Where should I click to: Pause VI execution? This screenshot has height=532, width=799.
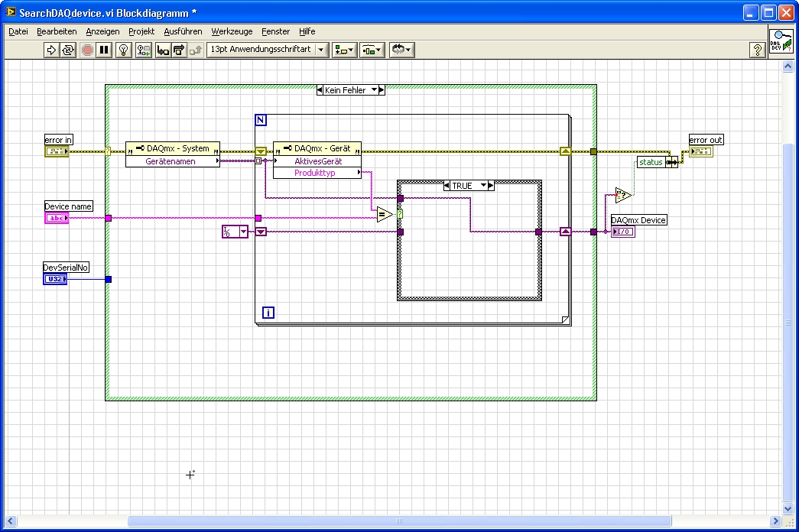pyautogui.click(x=105, y=50)
